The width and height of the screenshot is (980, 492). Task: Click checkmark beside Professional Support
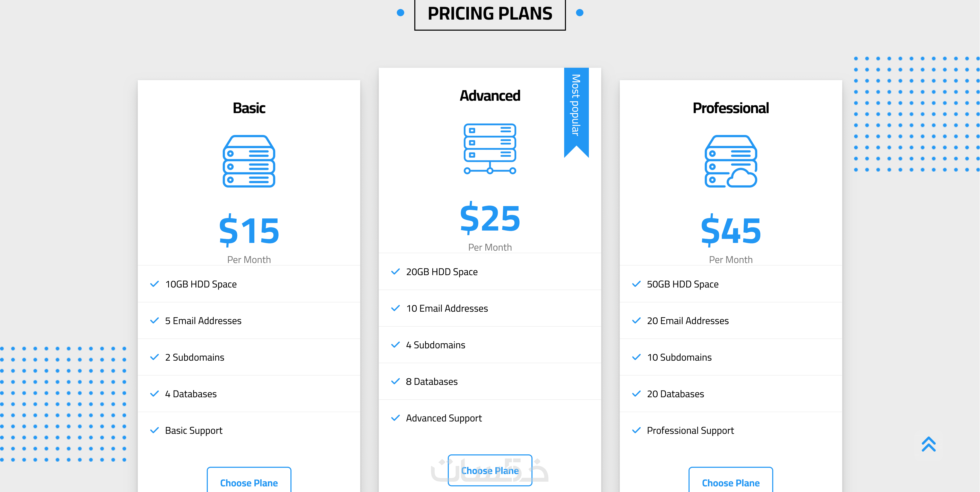(x=636, y=430)
